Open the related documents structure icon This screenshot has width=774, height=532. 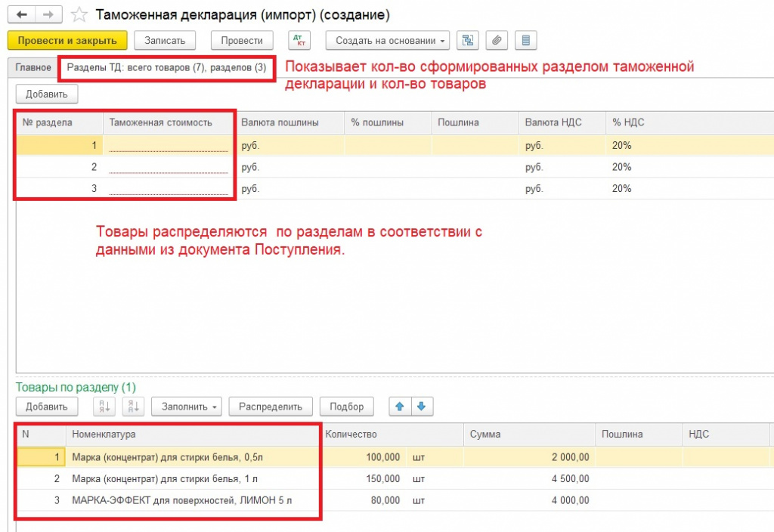pyautogui.click(x=468, y=40)
